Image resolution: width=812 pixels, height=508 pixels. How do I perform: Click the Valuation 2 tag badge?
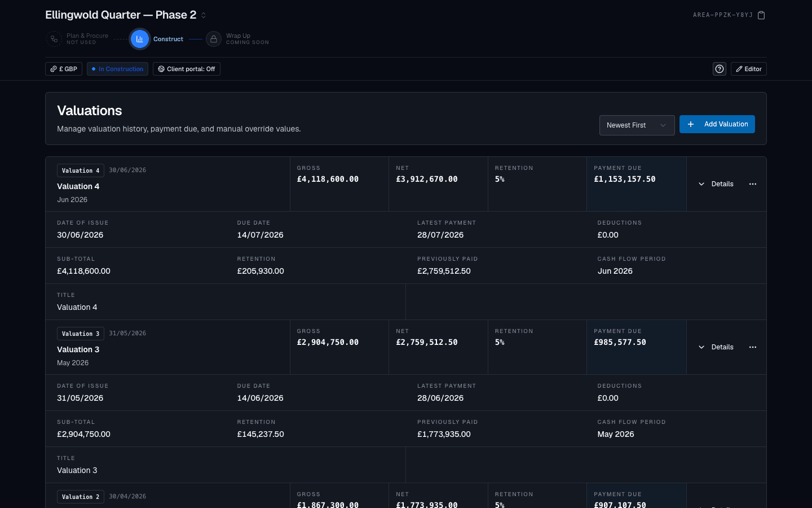tap(81, 497)
